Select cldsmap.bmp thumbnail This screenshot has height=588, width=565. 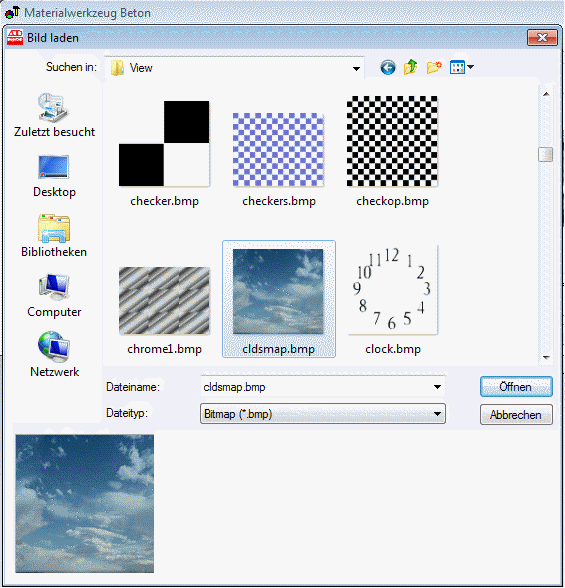pos(278,291)
